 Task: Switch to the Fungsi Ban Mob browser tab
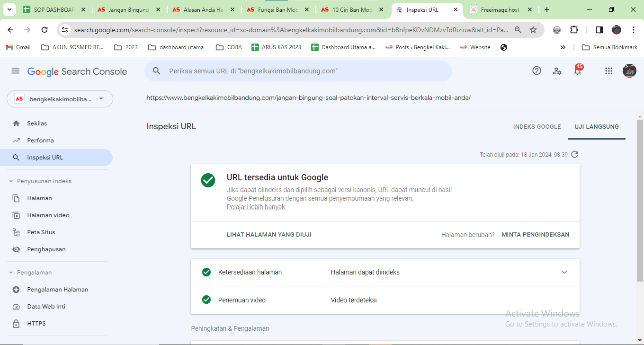pos(278,9)
